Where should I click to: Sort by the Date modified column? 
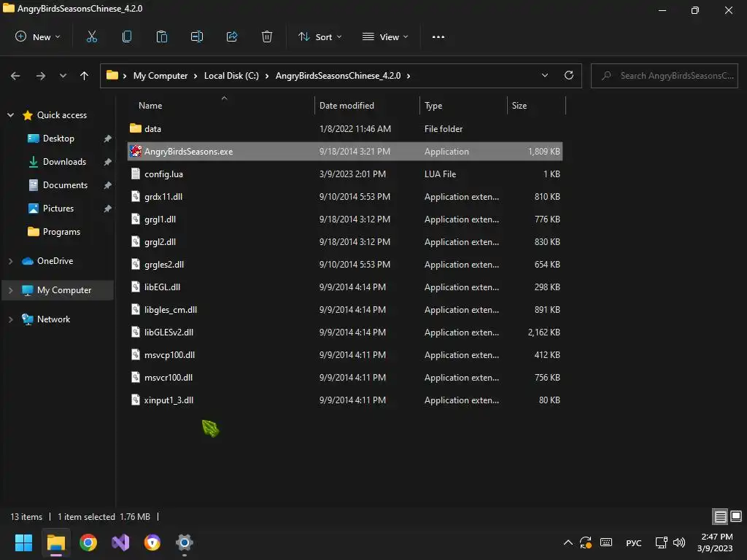pos(347,106)
